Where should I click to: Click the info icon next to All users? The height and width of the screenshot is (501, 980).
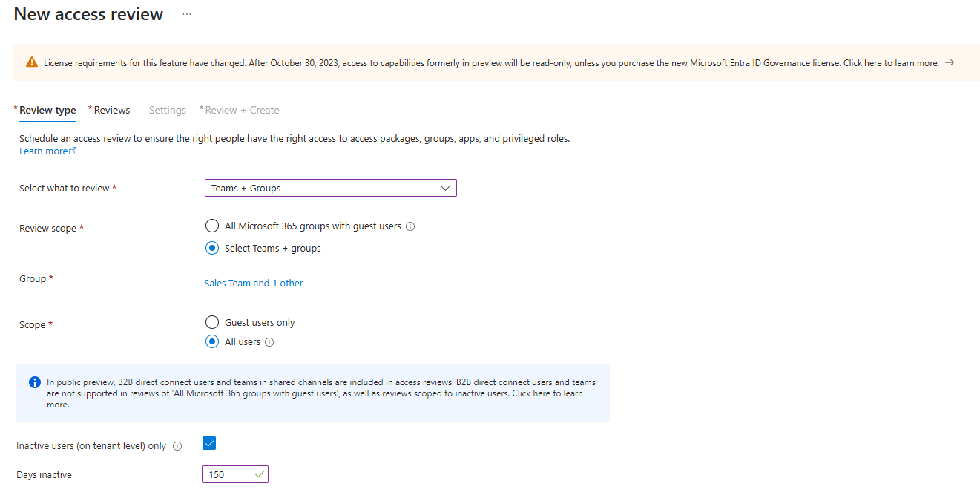(268, 341)
